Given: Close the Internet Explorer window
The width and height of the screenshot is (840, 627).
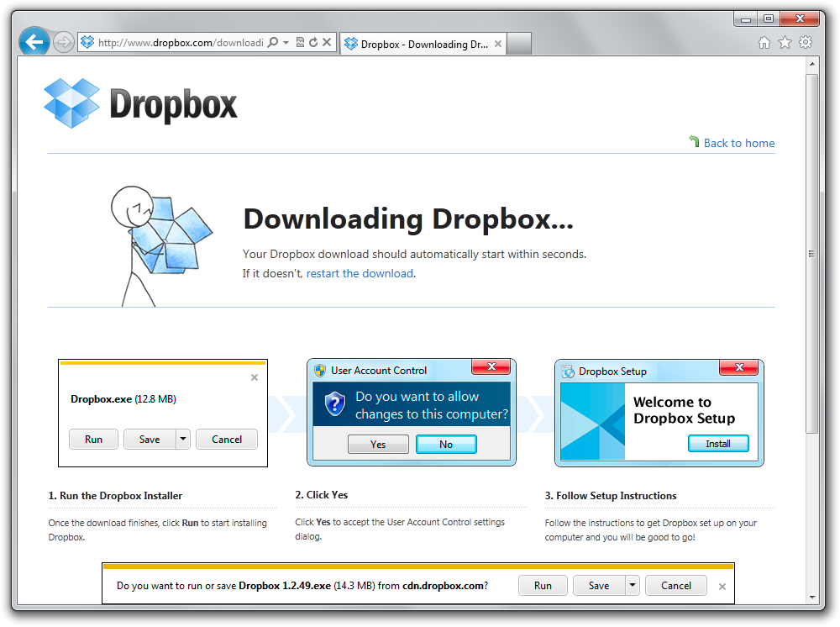Looking at the screenshot, I should coord(800,18).
